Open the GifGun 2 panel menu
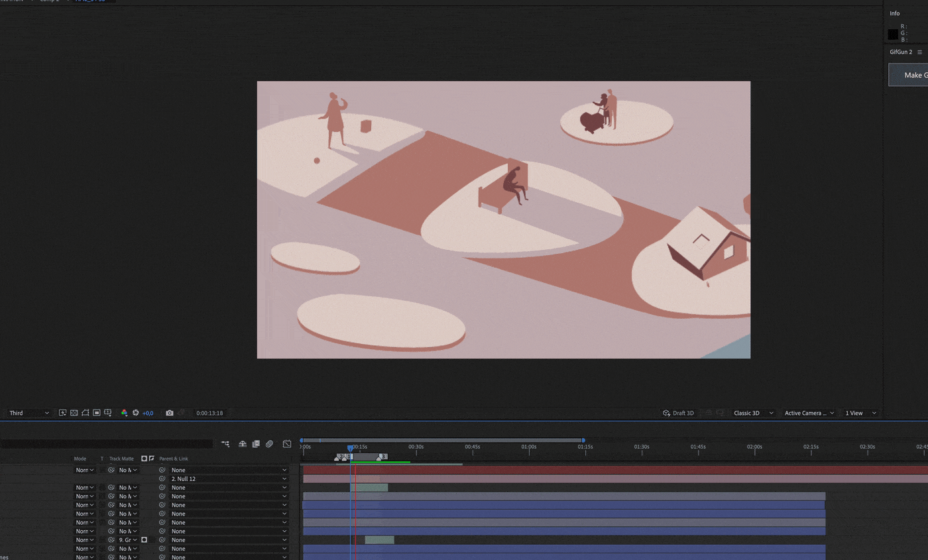The width and height of the screenshot is (928, 560). (x=919, y=52)
